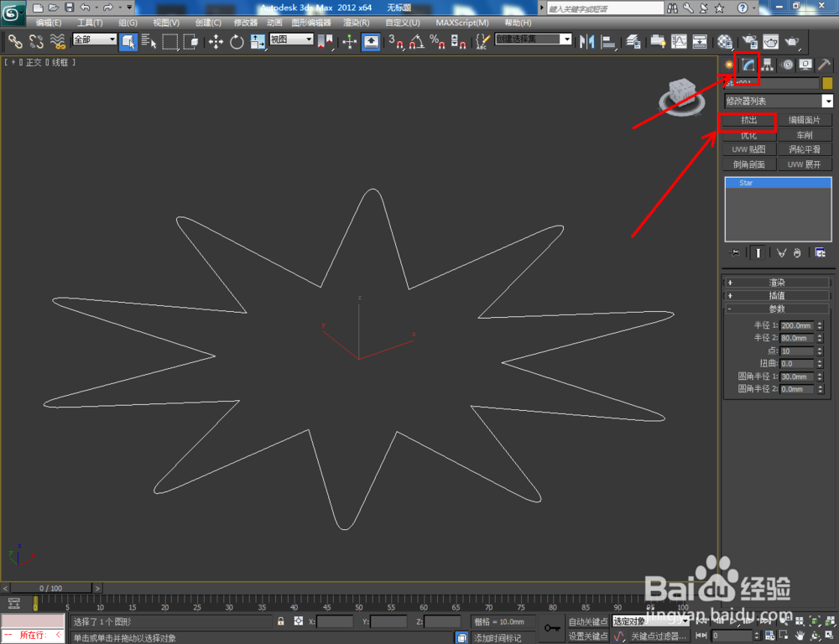Activate the Select and Move tool
This screenshot has height=644, width=839.
216,41
